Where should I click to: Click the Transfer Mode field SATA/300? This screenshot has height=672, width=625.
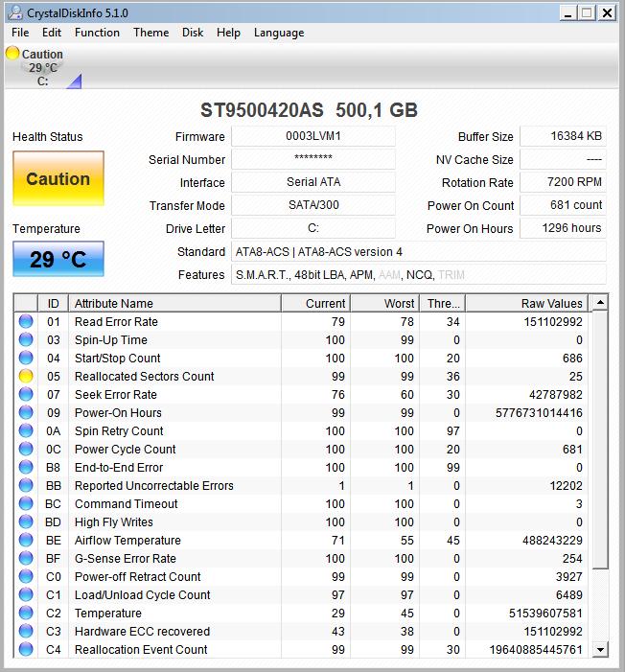click(313, 205)
